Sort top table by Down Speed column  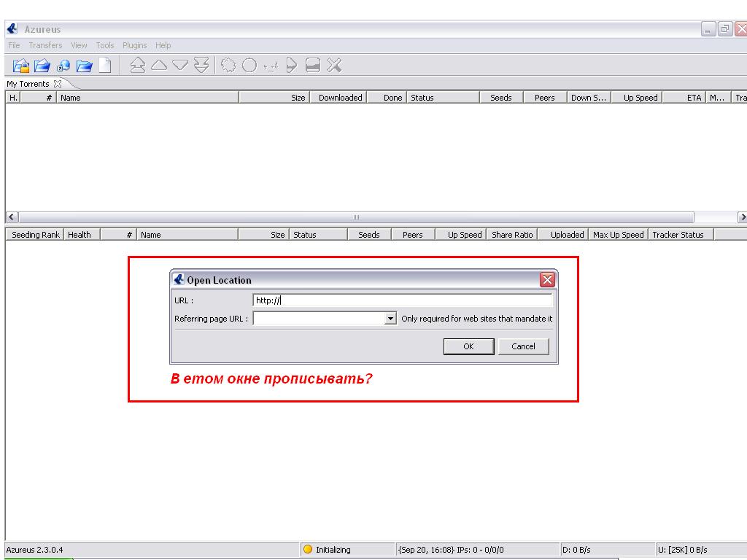(589, 98)
